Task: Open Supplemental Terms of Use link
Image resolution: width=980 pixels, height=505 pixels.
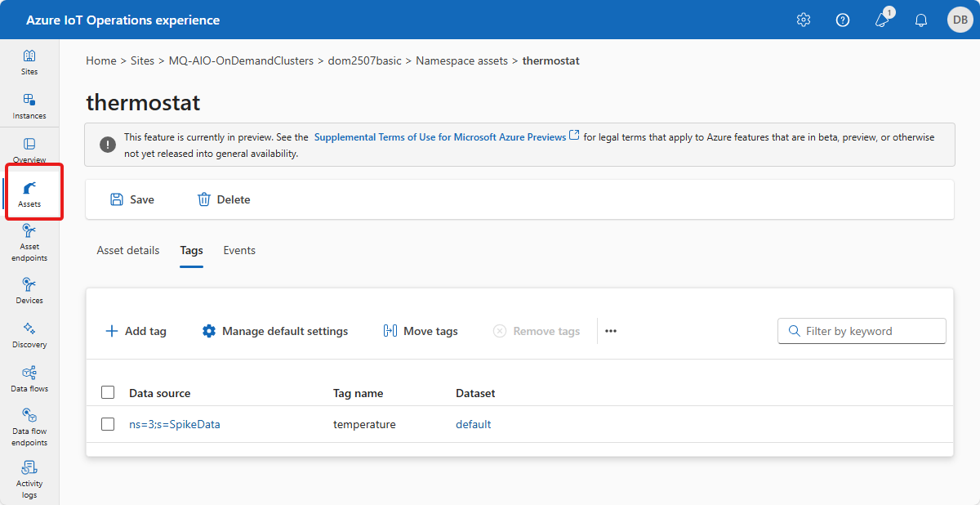Action: tap(447, 136)
